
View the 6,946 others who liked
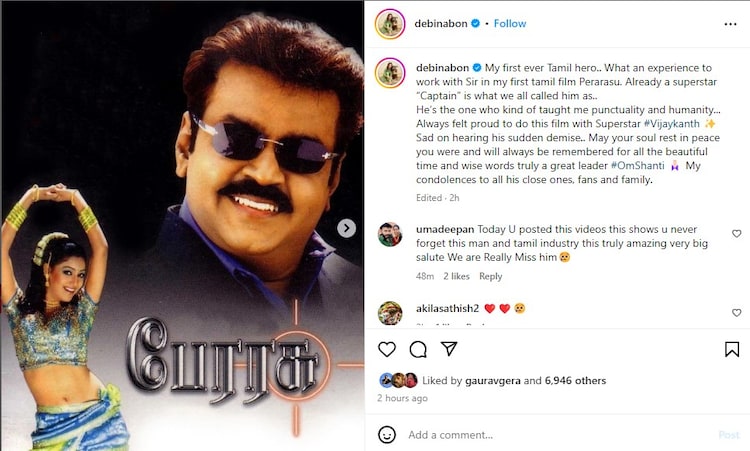click(575, 381)
